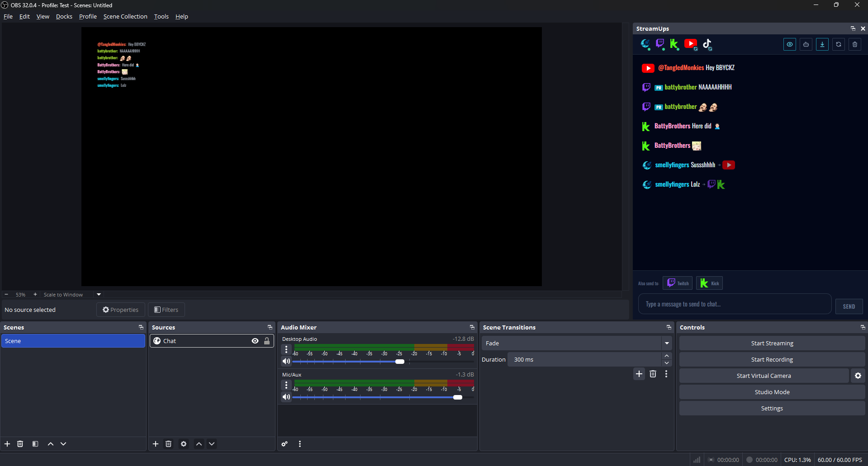The width and height of the screenshot is (868, 466).
Task: Toggle Also send to Kick
Action: [709, 283]
